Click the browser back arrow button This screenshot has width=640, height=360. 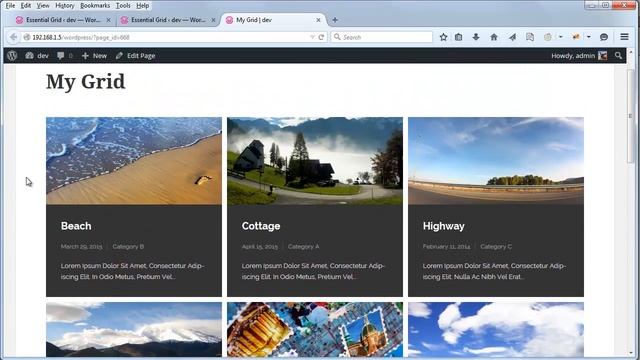pyautogui.click(x=13, y=37)
